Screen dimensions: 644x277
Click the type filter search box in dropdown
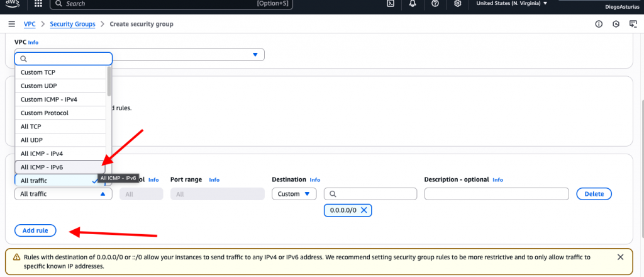click(x=64, y=59)
